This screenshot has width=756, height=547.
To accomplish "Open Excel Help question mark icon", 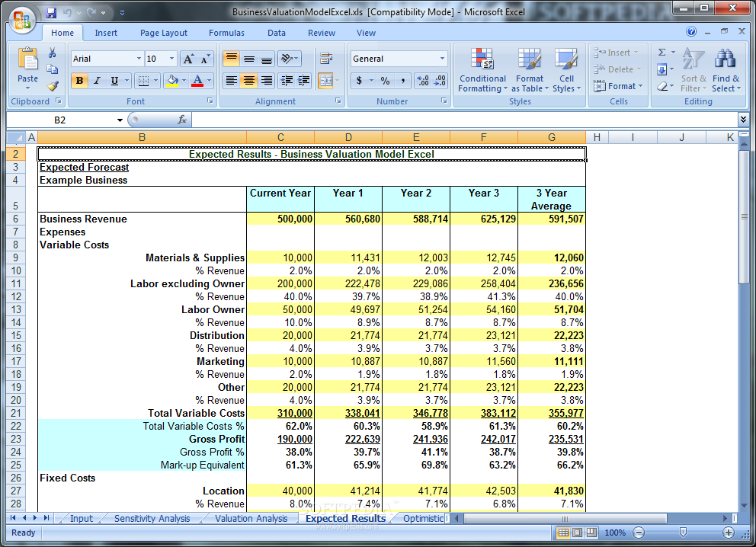I will (x=691, y=31).
